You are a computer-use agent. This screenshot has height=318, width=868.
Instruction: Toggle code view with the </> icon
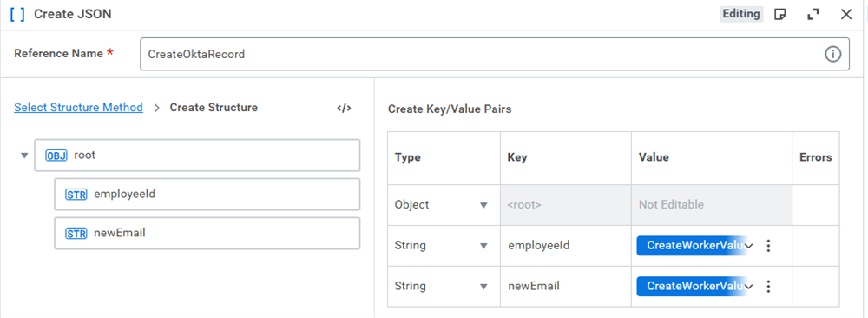click(344, 108)
